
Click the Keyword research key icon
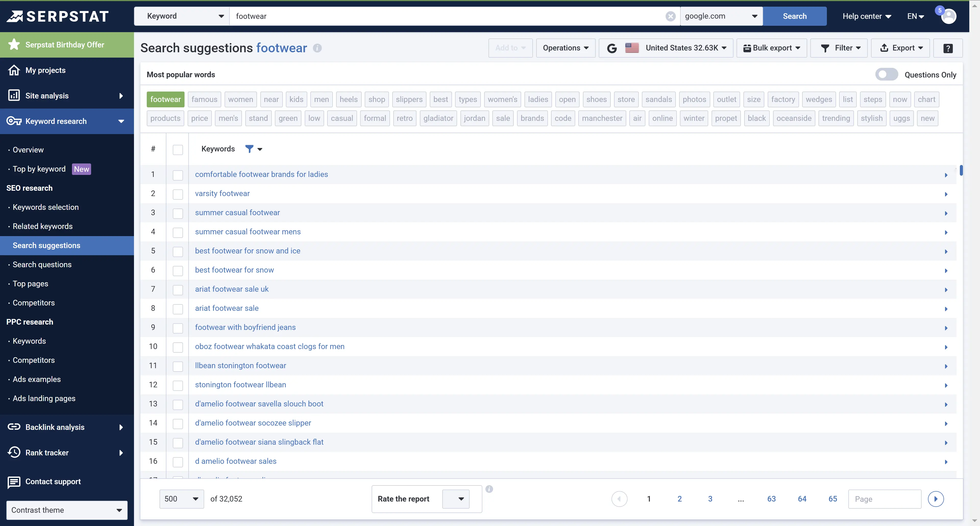14,121
